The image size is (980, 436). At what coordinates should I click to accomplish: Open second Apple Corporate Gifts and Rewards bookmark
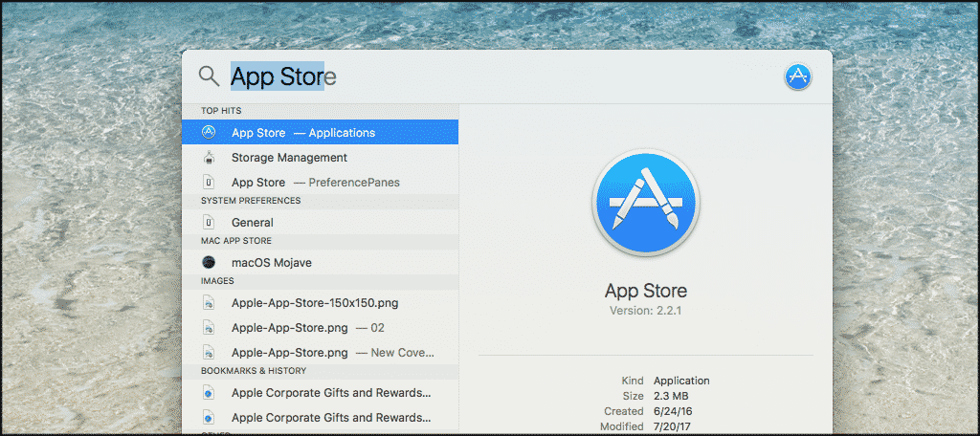320,417
